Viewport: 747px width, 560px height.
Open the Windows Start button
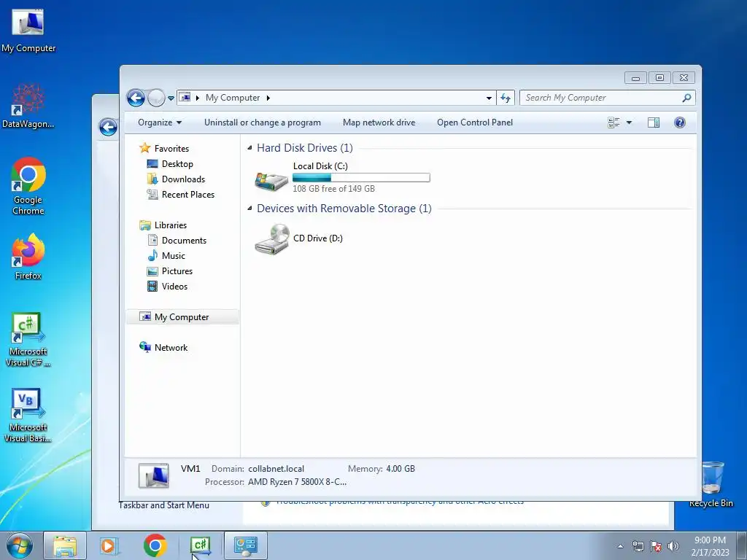[x=20, y=545]
